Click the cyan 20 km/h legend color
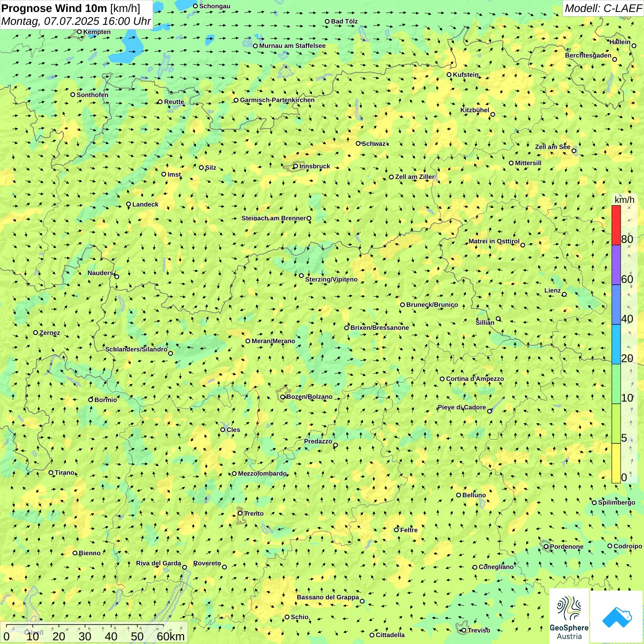This screenshot has width=644, height=644. coord(616,345)
